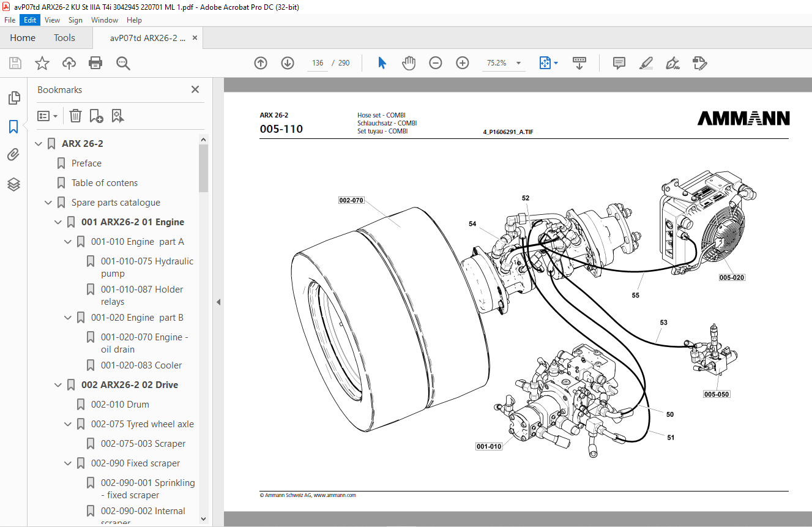
Task: Click the current page number field
Action: click(x=318, y=63)
